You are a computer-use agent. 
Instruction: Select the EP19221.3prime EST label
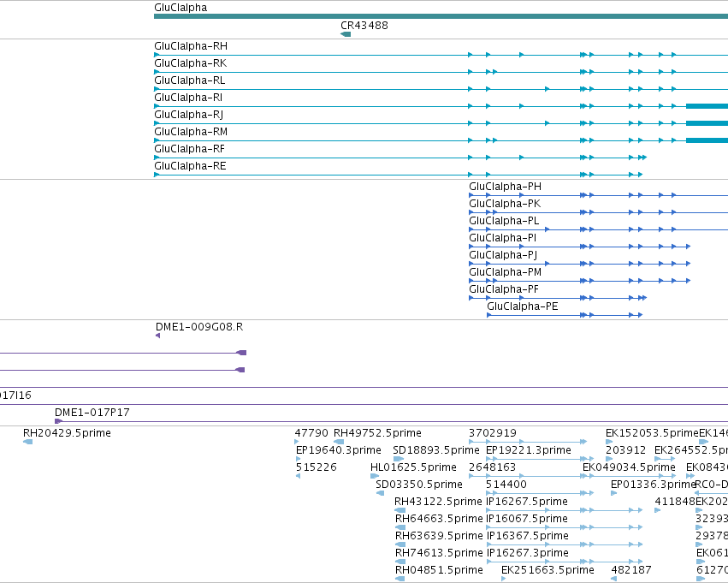click(x=529, y=450)
